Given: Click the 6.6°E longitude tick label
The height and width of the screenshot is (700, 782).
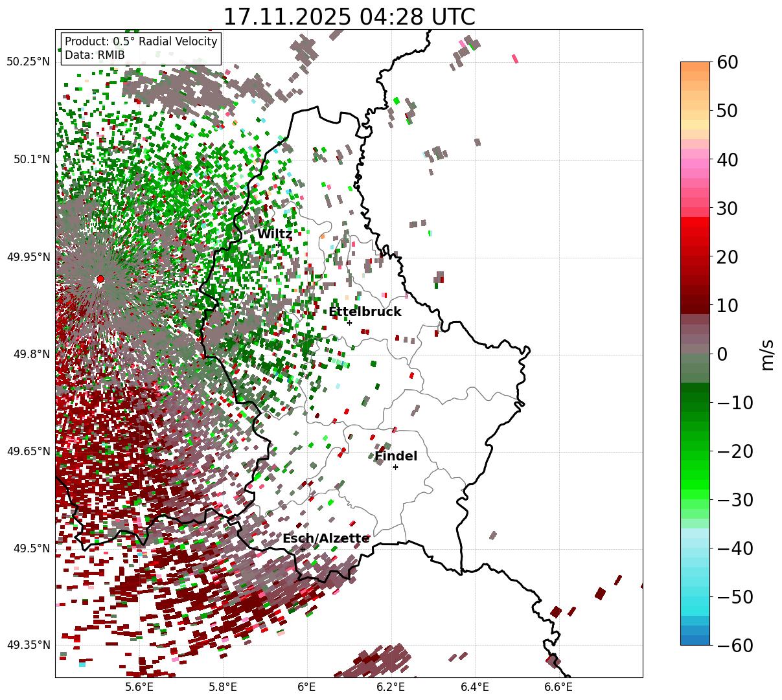Looking at the screenshot, I should tap(558, 686).
